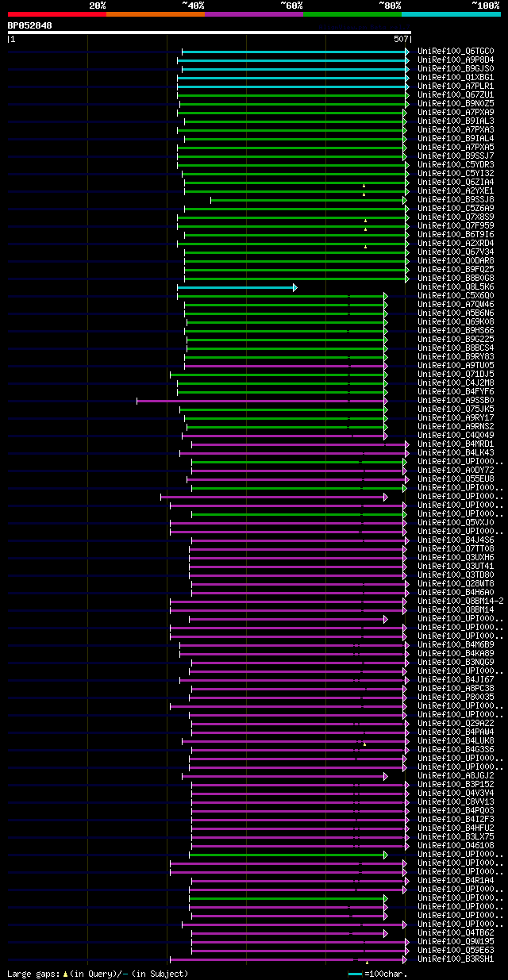Select hit label UniRef100_A7PXA9
The image size is (508, 980).
pos(456,112)
